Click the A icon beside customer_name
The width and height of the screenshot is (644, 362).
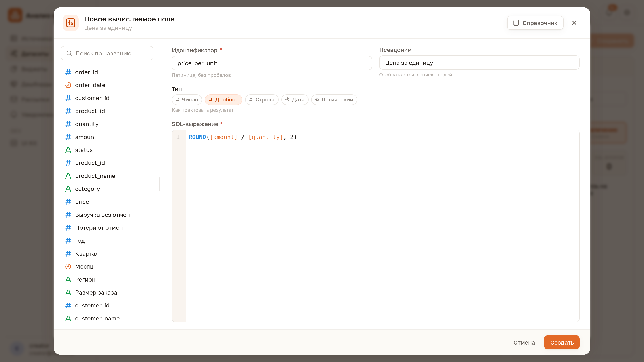(x=68, y=318)
